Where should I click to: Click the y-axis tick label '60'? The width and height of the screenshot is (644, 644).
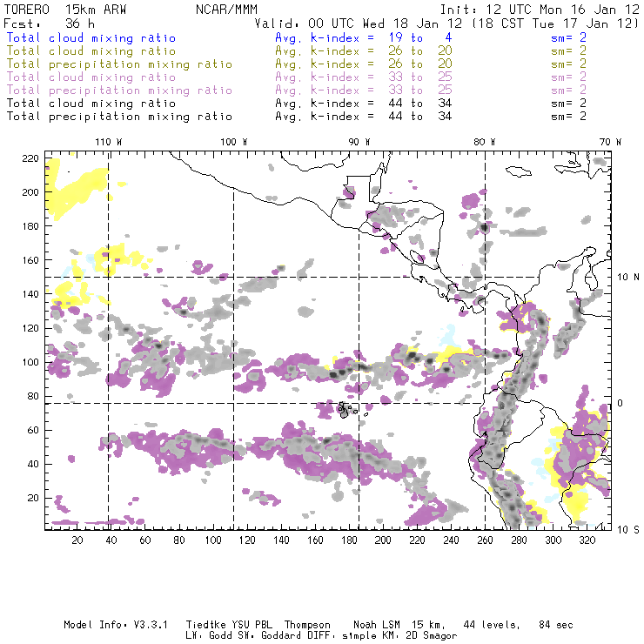tap(33, 430)
